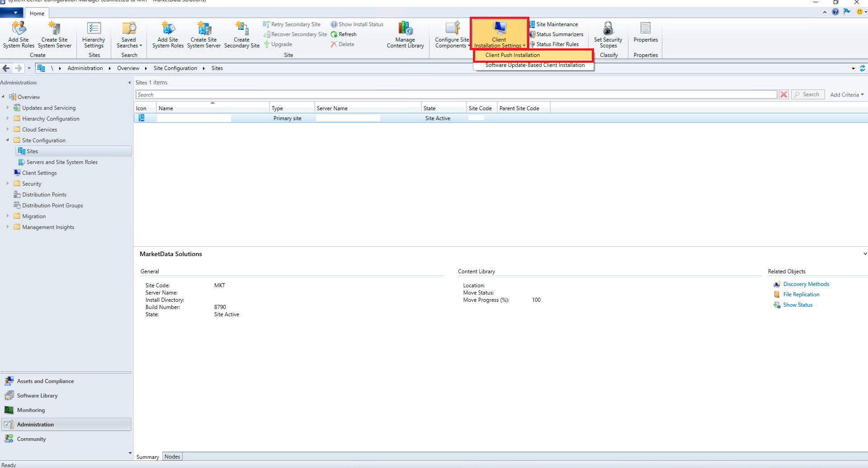Image resolution: width=868 pixels, height=468 pixels.
Task: Click the Forward navigation arrow
Action: tap(19, 68)
